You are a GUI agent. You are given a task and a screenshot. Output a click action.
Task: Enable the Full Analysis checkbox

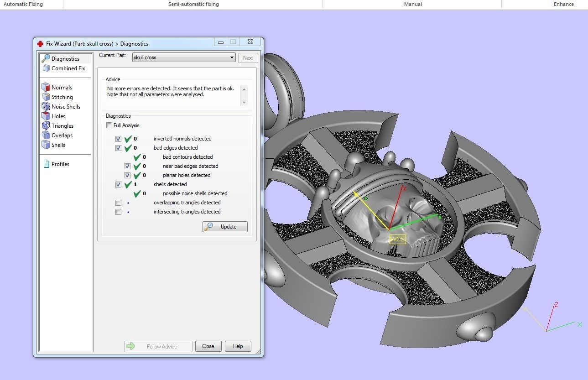(109, 125)
